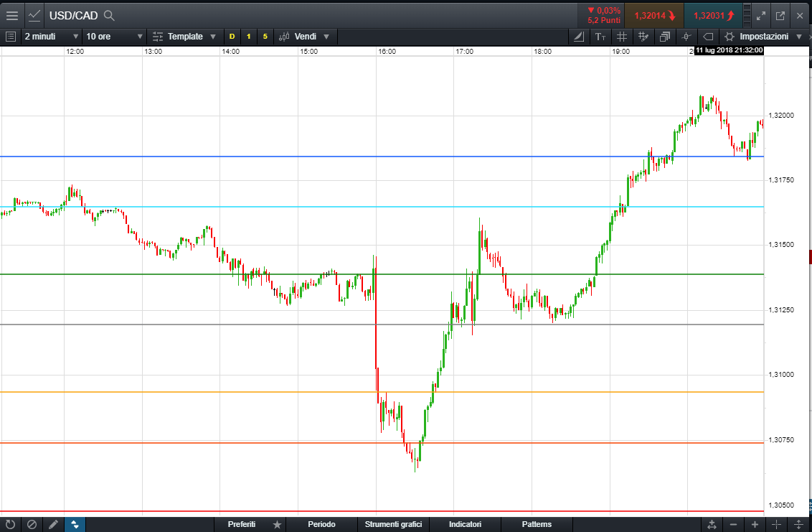Click the buy price 1,32031 button
The height and width of the screenshot is (532, 812).
(x=713, y=16)
